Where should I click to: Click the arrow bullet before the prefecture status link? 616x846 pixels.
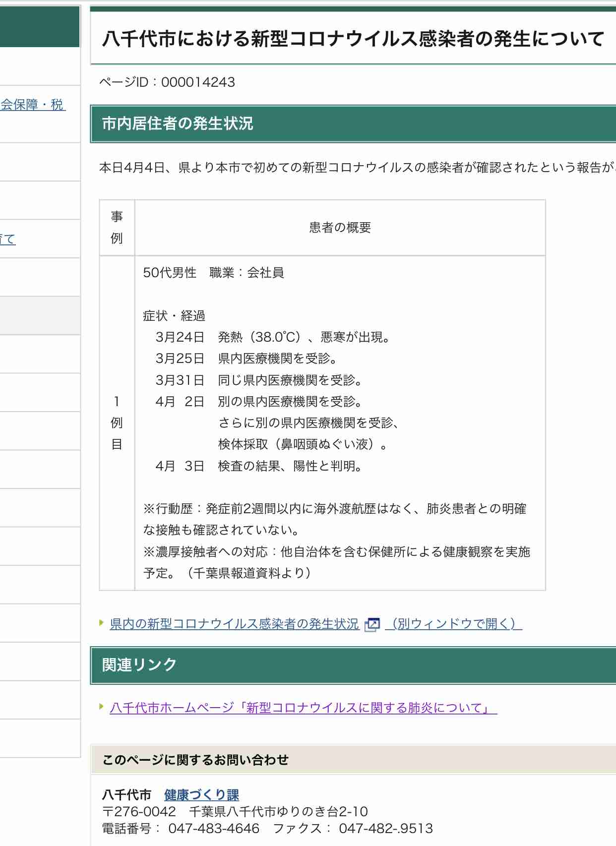click(x=102, y=622)
